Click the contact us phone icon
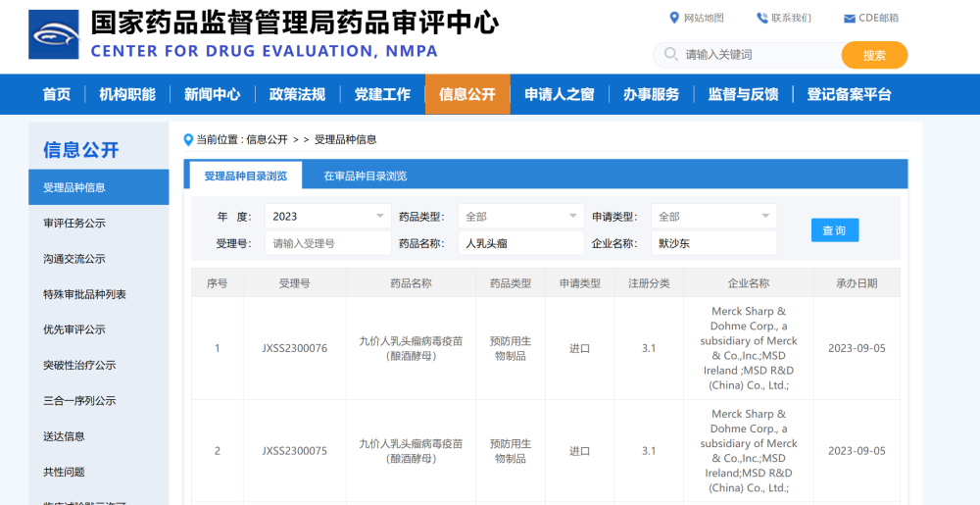 [x=761, y=18]
